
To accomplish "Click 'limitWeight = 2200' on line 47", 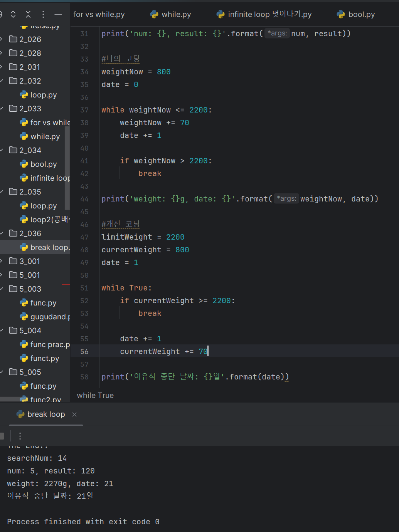I will (143, 237).
